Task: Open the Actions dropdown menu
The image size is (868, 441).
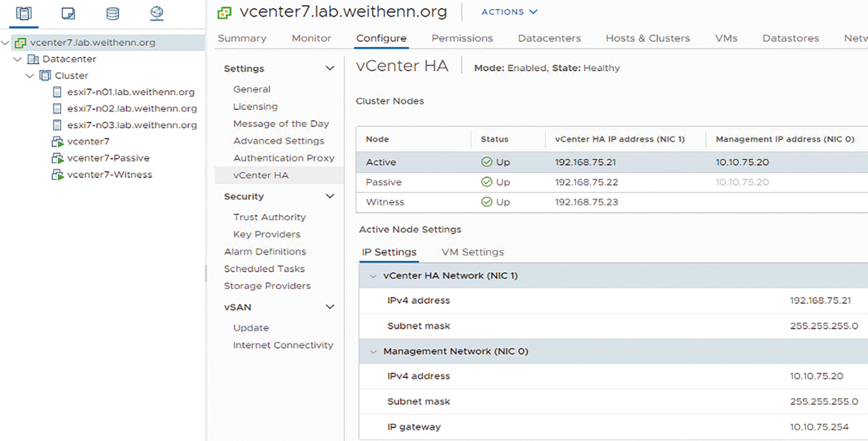Action: (x=509, y=12)
